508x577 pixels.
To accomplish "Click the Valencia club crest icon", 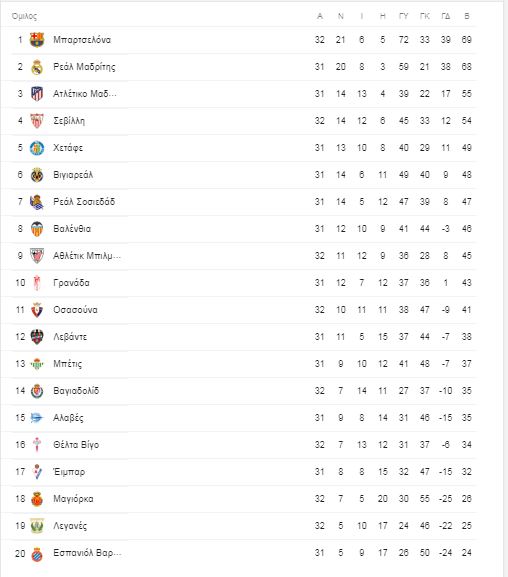I will pyautogui.click(x=37, y=229).
